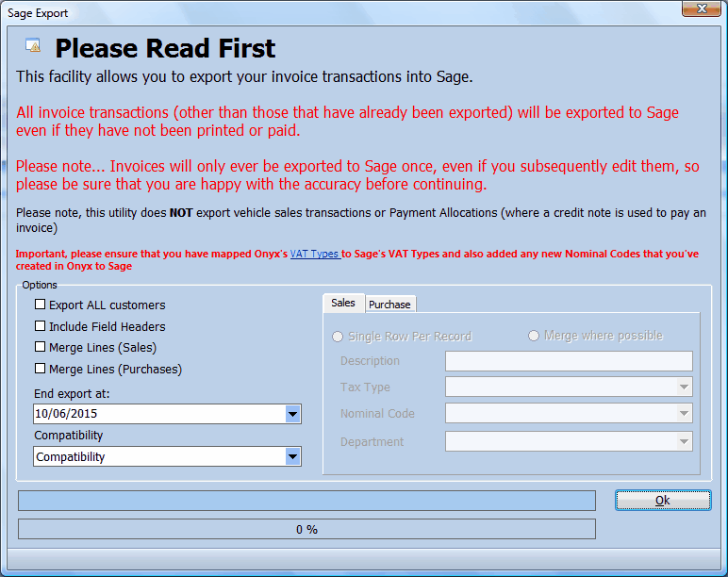
Task: Click the End export at: label
Action: (x=72, y=394)
